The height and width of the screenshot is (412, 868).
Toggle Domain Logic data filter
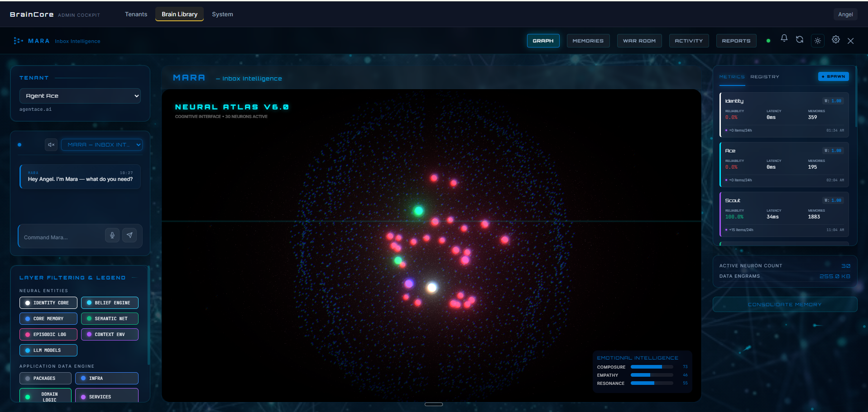(45, 395)
